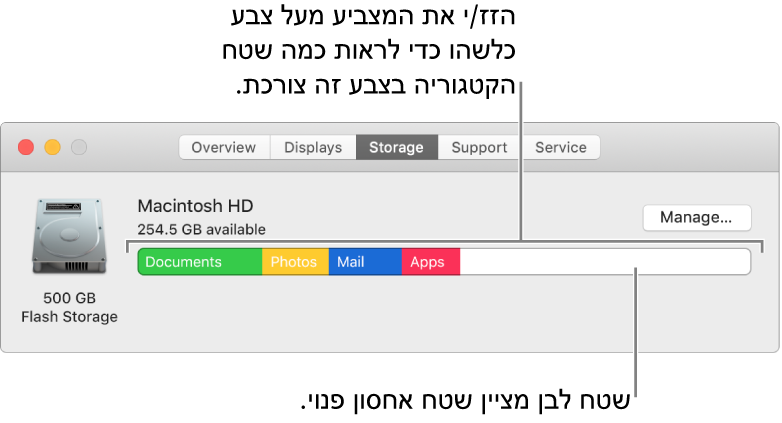Screen dimensions: 782x423
Task: Click the Macintosh HD volume name
Action: [x=195, y=206]
